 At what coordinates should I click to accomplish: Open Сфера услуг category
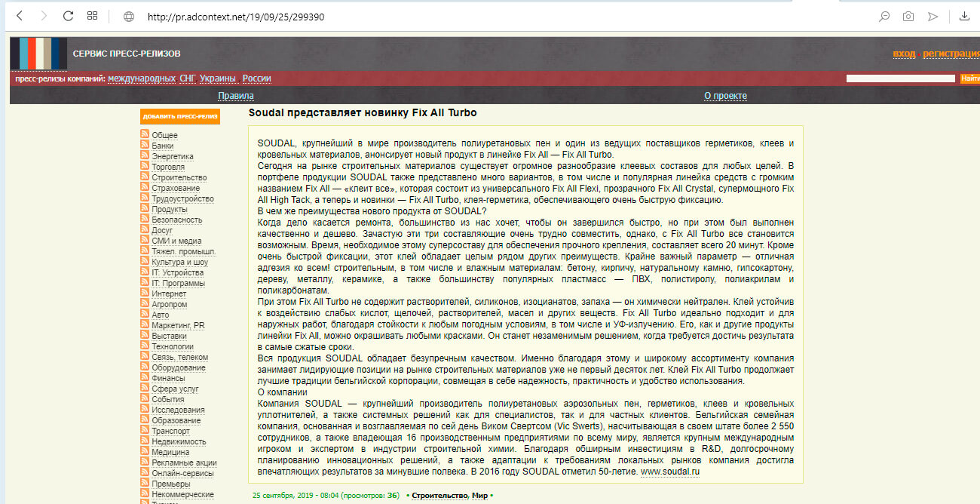pos(175,389)
